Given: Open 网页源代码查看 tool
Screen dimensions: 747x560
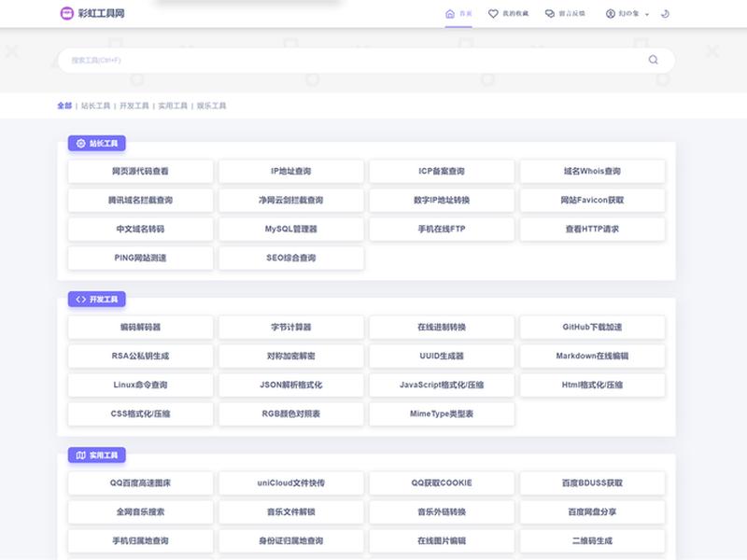Looking at the screenshot, I should [x=141, y=172].
